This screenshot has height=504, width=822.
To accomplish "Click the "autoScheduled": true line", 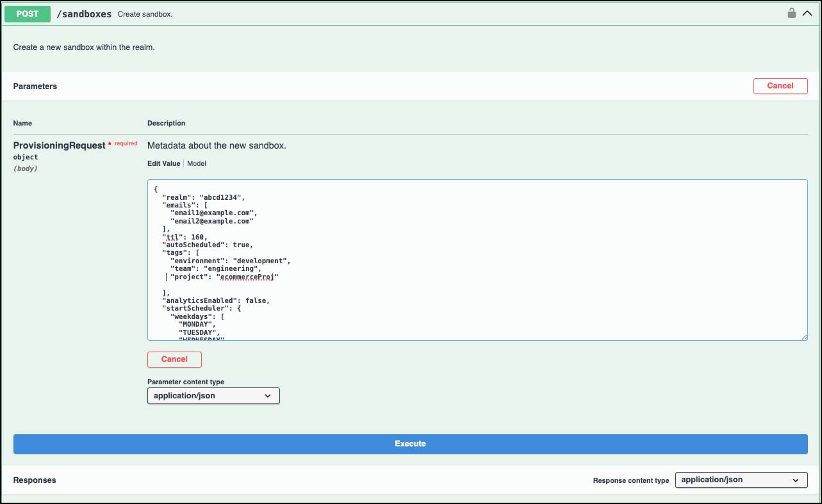I will point(208,245).
